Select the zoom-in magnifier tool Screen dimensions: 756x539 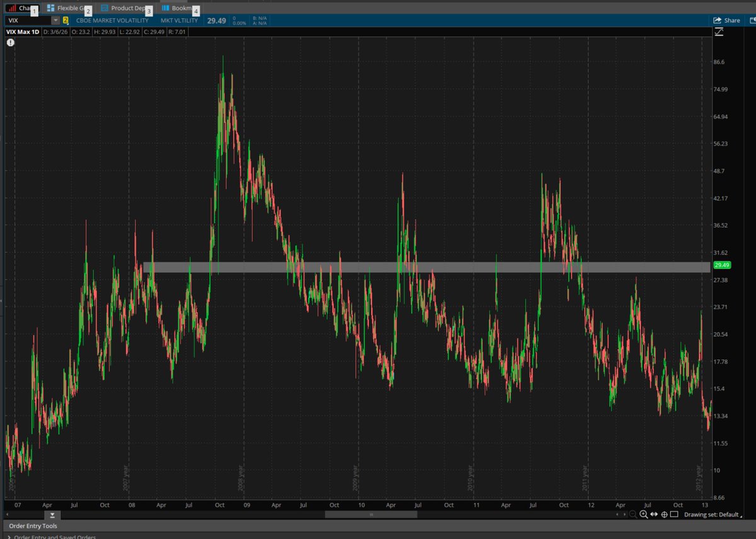643,514
